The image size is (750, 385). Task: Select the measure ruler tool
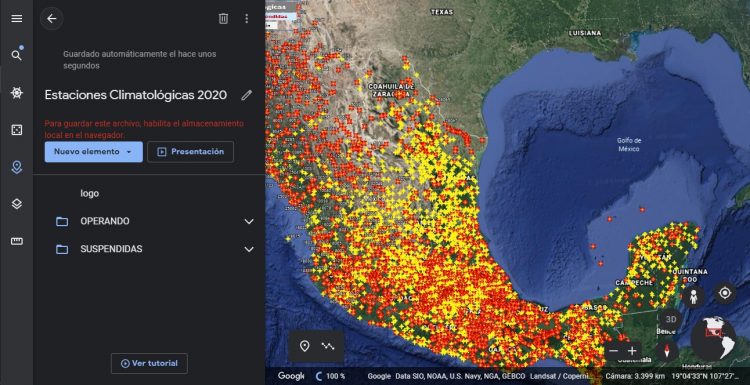[x=17, y=241]
